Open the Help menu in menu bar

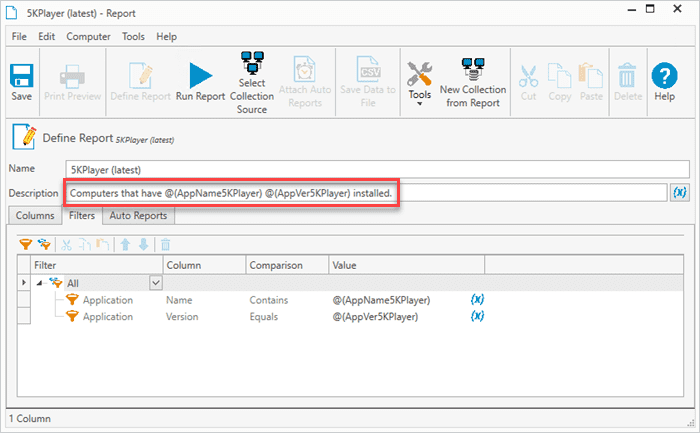[166, 37]
